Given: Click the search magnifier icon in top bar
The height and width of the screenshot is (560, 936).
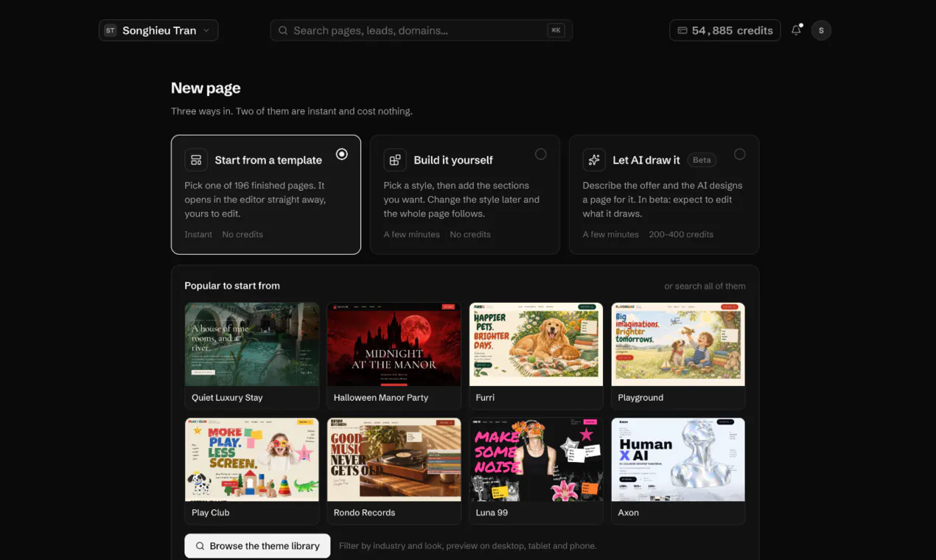Looking at the screenshot, I should click(x=283, y=30).
